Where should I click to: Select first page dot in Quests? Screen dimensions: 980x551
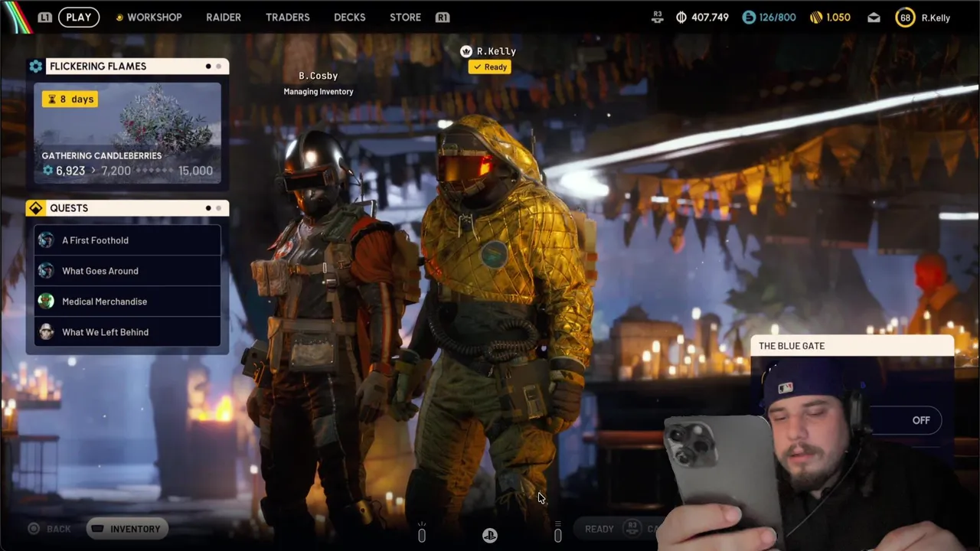[x=208, y=208]
